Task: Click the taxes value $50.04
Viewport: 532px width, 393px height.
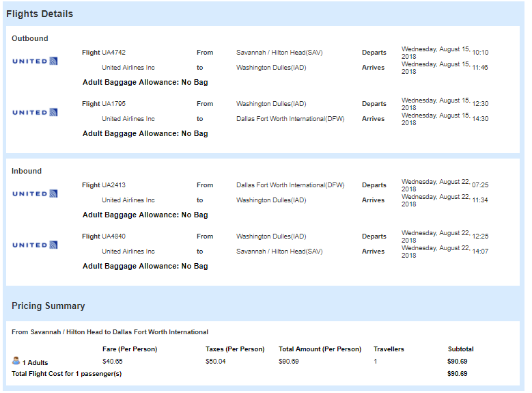Action: [x=215, y=362]
